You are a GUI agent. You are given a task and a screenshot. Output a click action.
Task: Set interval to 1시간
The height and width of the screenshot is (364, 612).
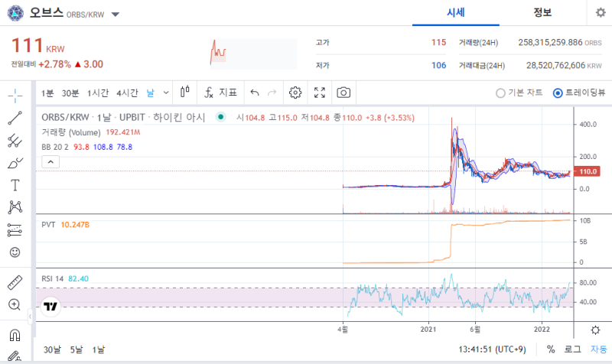pos(98,93)
